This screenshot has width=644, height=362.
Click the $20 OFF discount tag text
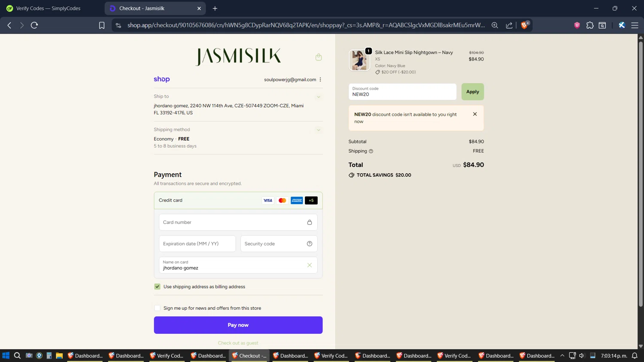coord(398,72)
